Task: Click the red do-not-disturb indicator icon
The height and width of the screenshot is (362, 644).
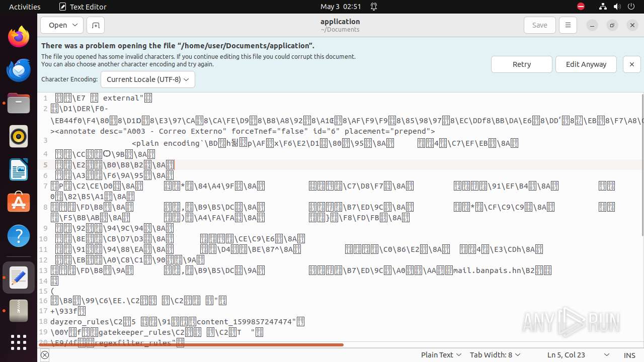Action: (581, 7)
